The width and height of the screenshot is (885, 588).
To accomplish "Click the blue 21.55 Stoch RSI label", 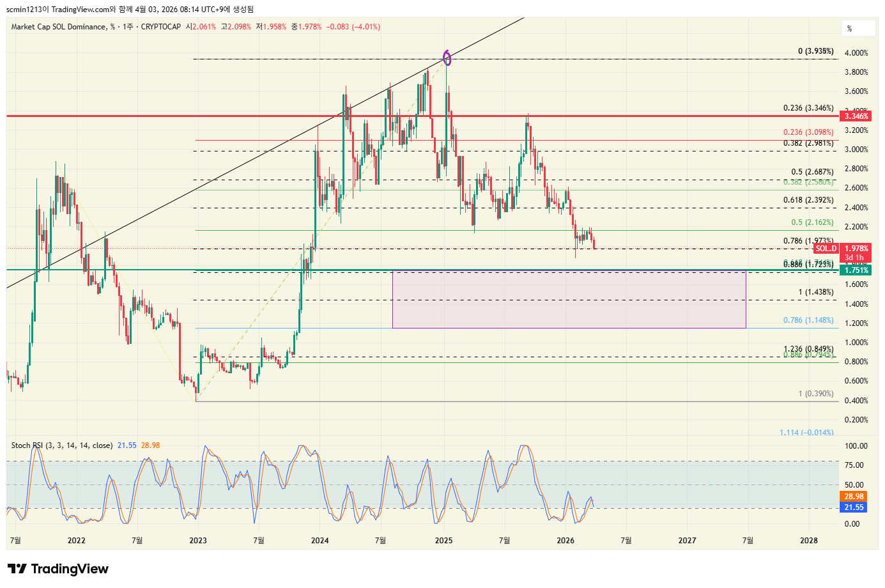I will point(854,507).
